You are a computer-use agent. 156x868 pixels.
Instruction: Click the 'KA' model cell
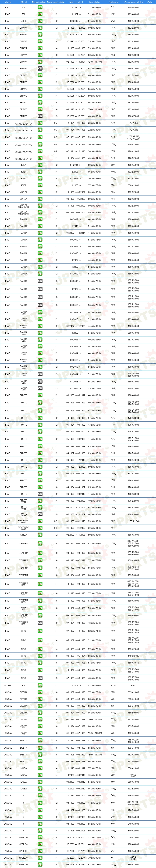24,686
